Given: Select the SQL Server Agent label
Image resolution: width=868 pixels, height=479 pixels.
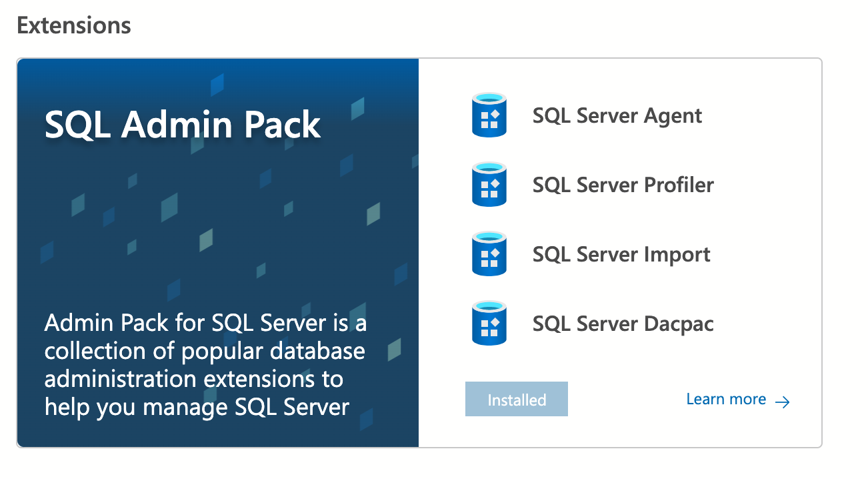Looking at the screenshot, I should click(617, 115).
